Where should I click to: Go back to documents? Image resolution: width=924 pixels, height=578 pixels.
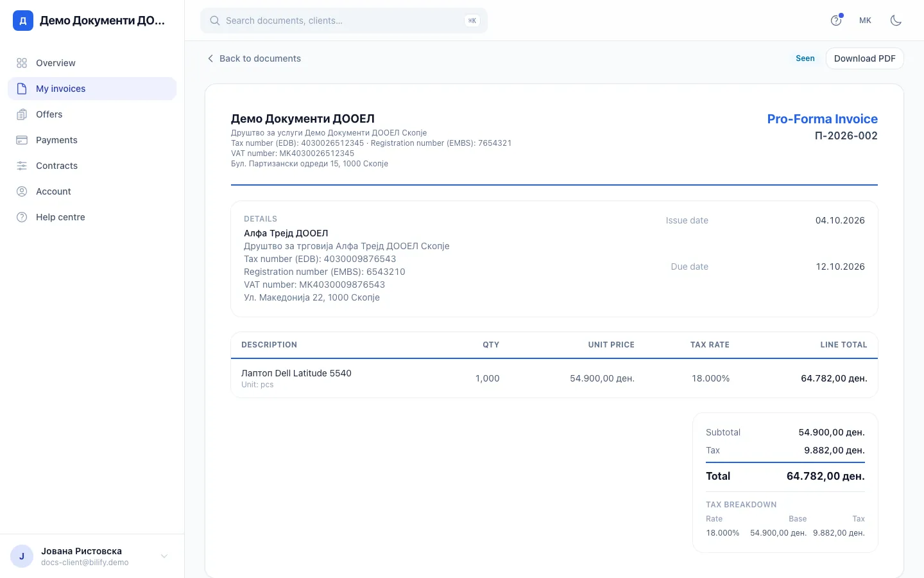253,58
